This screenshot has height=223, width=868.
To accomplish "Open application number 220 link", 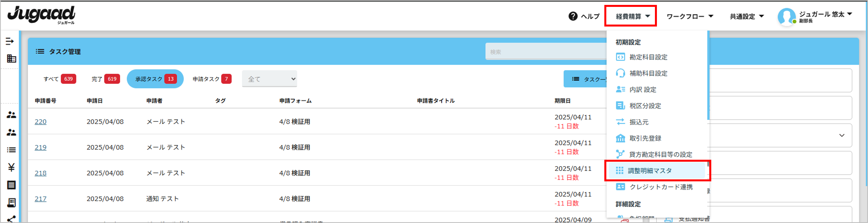I will [40, 122].
